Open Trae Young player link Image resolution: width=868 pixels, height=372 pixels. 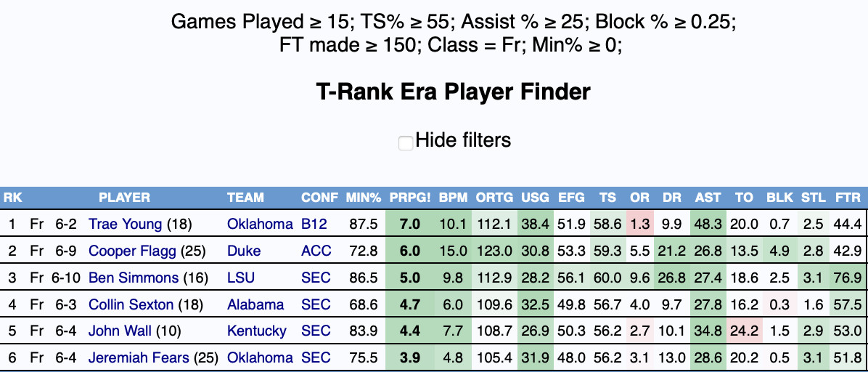coord(125,225)
